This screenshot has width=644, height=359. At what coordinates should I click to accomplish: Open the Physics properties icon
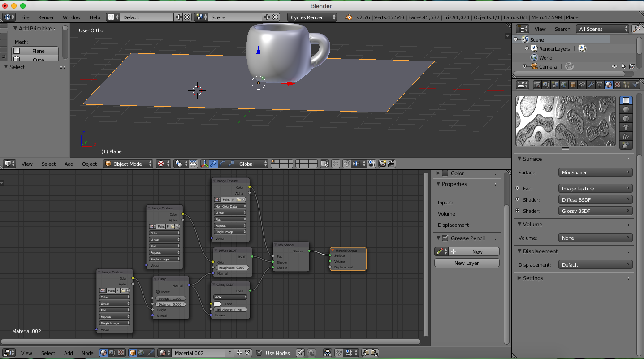coord(635,84)
